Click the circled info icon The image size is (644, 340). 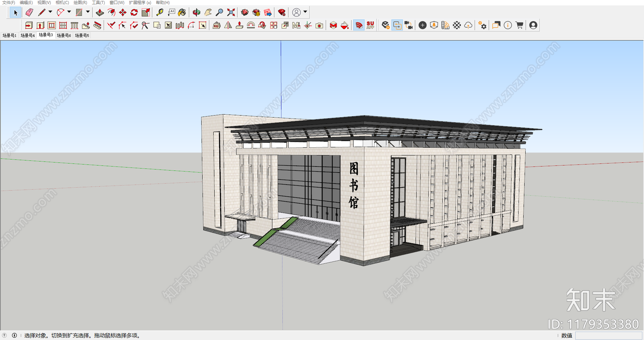click(508, 25)
